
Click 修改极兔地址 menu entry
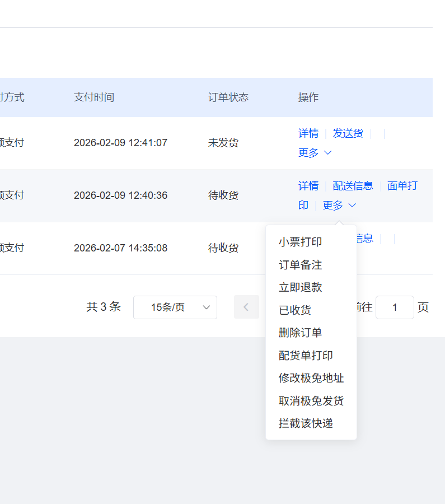311,378
